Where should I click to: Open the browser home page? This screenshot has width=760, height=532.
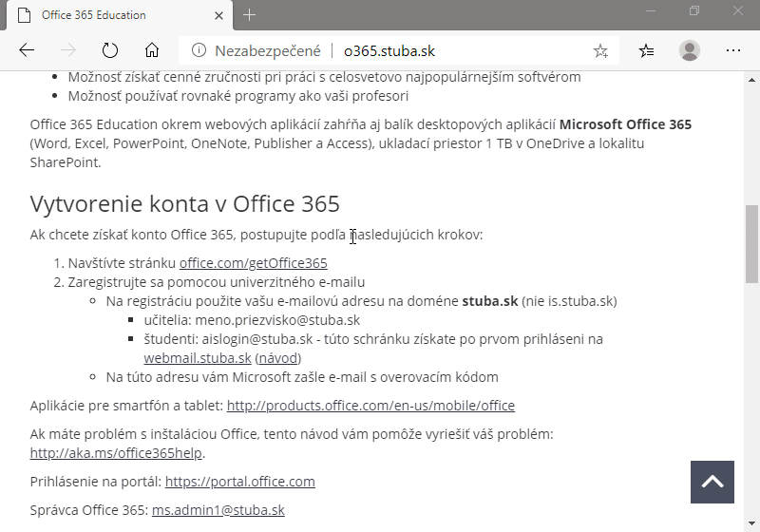pos(152,50)
